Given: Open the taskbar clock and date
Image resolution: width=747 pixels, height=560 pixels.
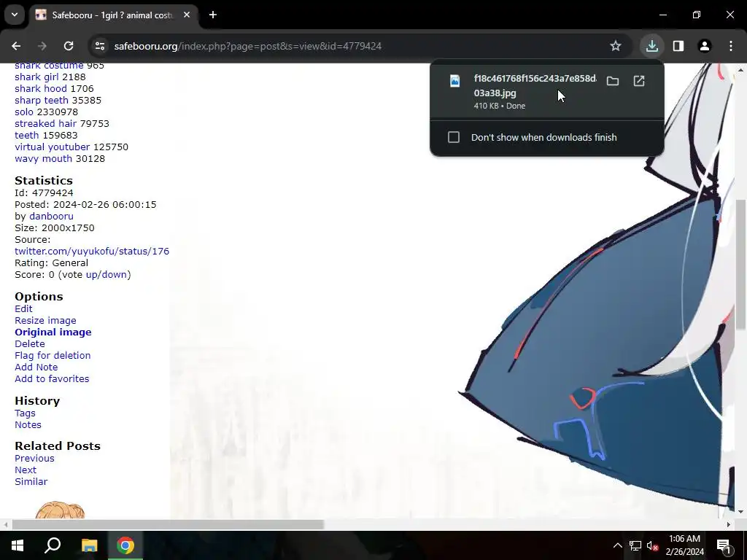Looking at the screenshot, I should (684, 545).
